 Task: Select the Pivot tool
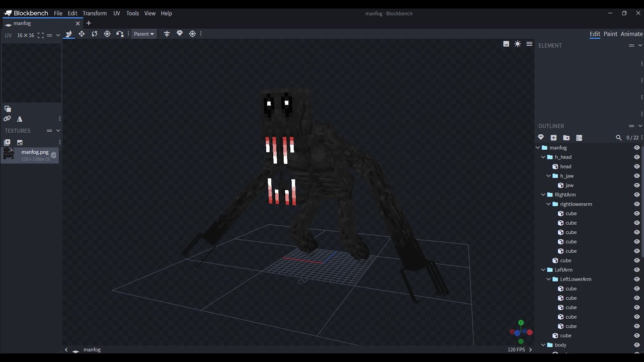click(x=107, y=34)
